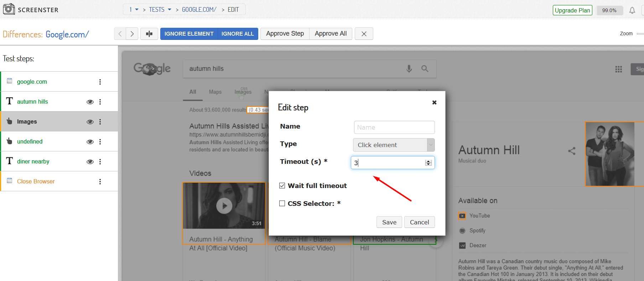Cancel the Edit step dialog
This screenshot has width=644, height=281.
pyautogui.click(x=420, y=222)
